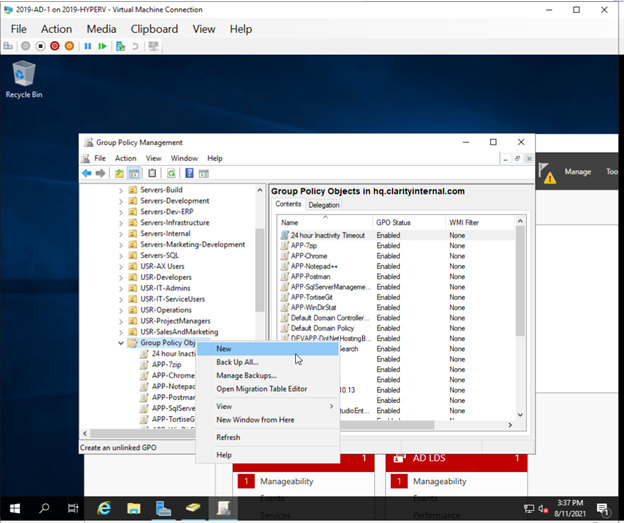Click Refresh in the context menu
The height and width of the screenshot is (523, 624).
(268, 437)
